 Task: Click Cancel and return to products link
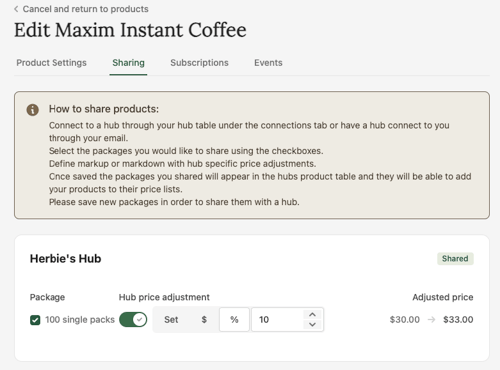point(85,9)
